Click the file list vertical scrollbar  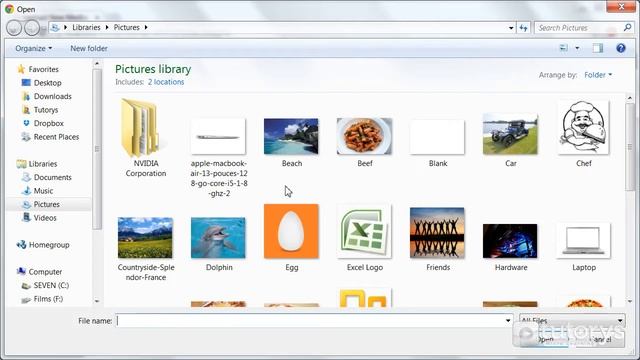pyautogui.click(x=630, y=146)
